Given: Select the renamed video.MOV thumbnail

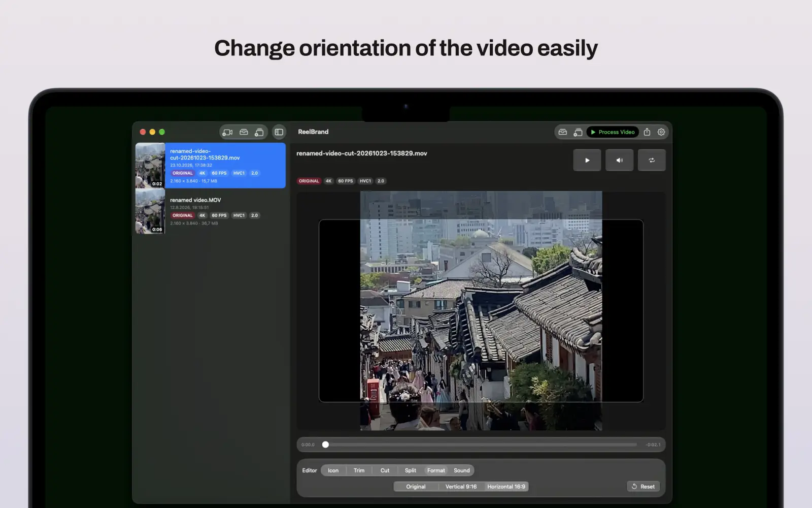Looking at the screenshot, I should (x=150, y=211).
